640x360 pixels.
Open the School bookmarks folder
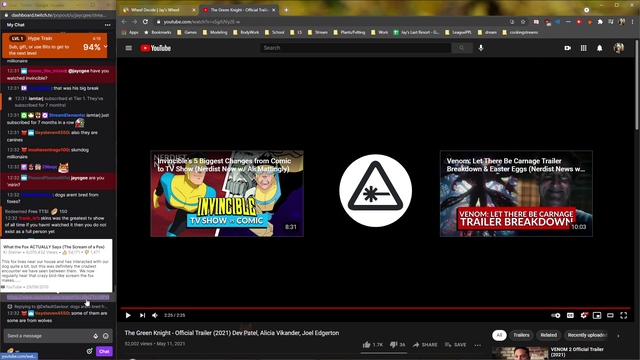pyautogui.click(x=274, y=32)
